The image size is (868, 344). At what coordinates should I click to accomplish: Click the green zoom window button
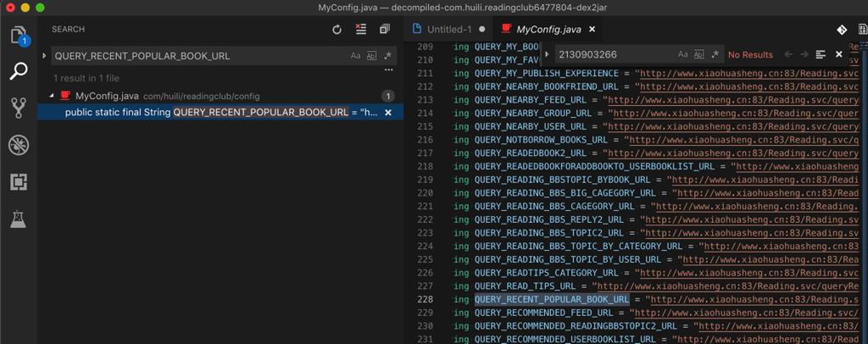[40, 8]
